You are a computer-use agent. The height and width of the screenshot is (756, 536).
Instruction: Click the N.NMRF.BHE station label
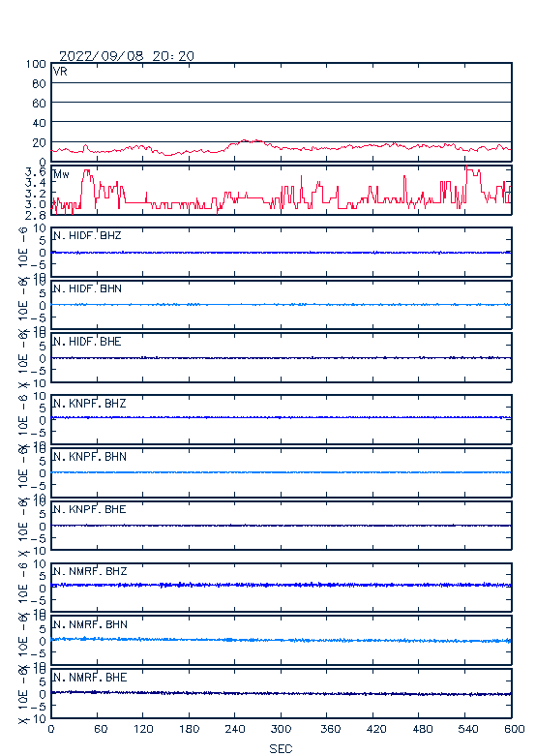pos(90,678)
